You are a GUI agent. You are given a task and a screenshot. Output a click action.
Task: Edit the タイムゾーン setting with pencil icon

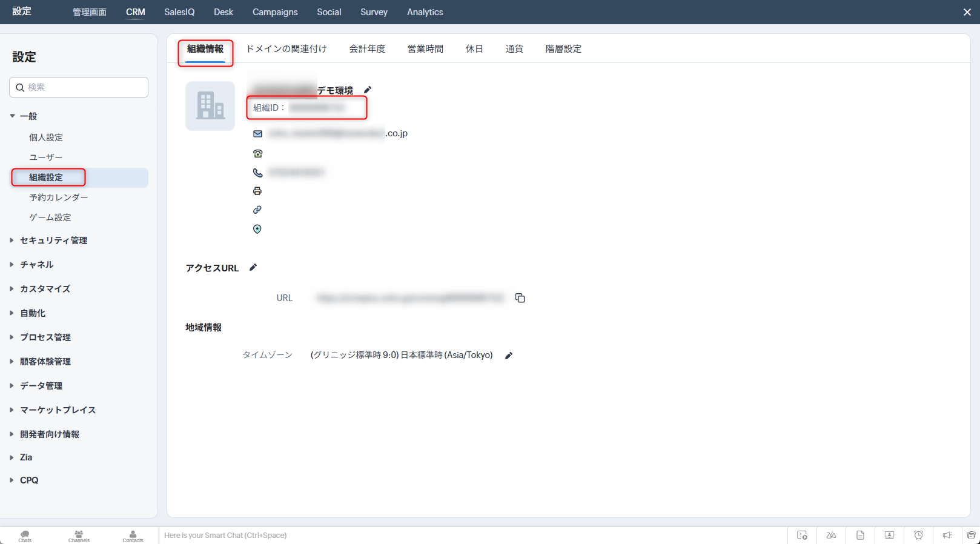point(509,356)
